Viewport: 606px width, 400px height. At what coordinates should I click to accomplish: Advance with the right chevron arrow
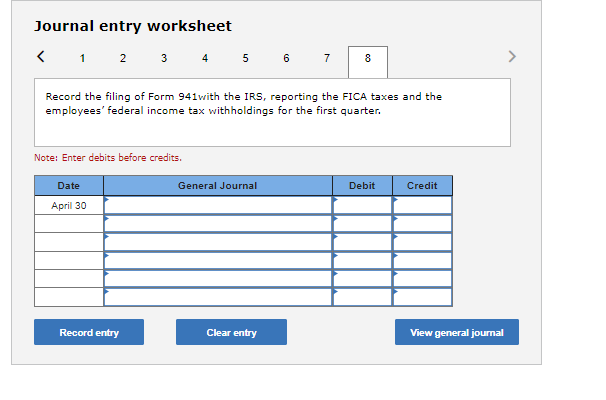coord(512,56)
